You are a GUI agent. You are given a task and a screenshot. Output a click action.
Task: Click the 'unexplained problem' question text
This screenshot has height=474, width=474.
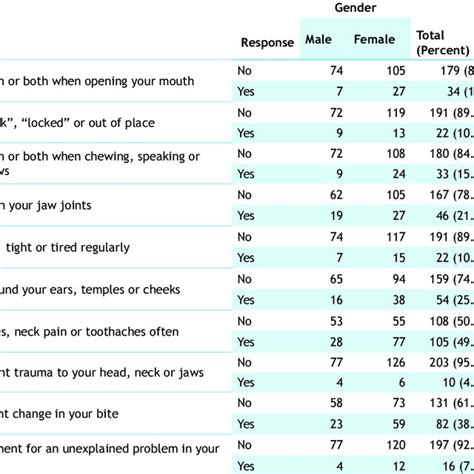[110, 449]
